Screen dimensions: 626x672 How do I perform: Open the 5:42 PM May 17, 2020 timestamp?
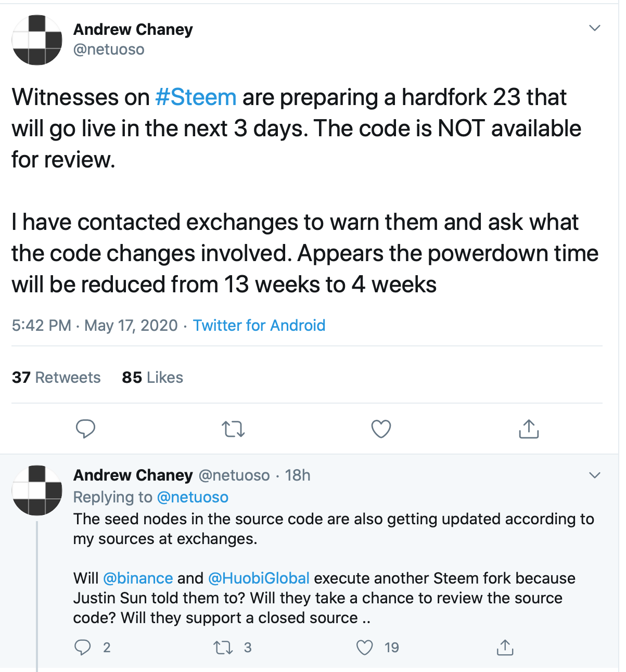(x=95, y=326)
